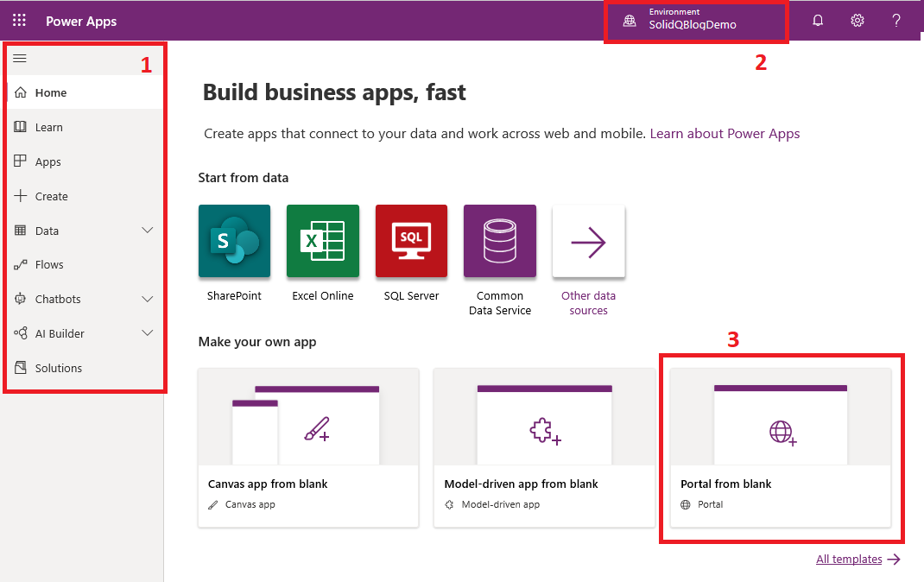Expand the Chatbots sidebar entry
Image resolution: width=924 pixels, height=582 pixels.
coord(147,299)
